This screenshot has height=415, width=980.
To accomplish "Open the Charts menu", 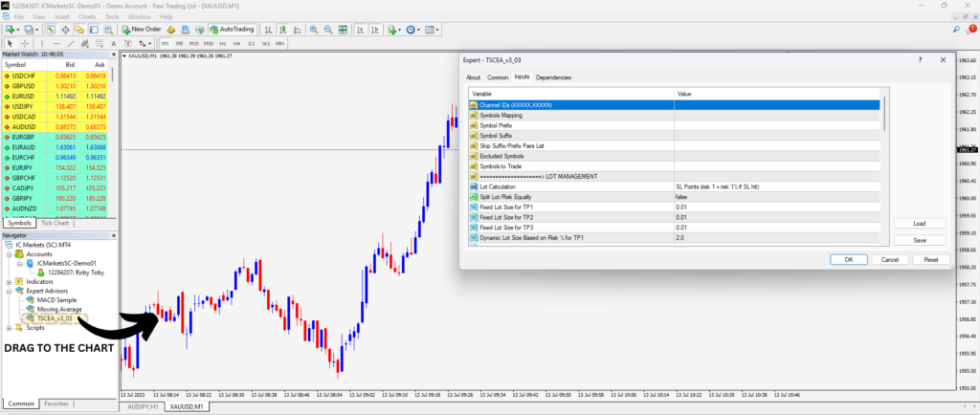I will point(87,17).
